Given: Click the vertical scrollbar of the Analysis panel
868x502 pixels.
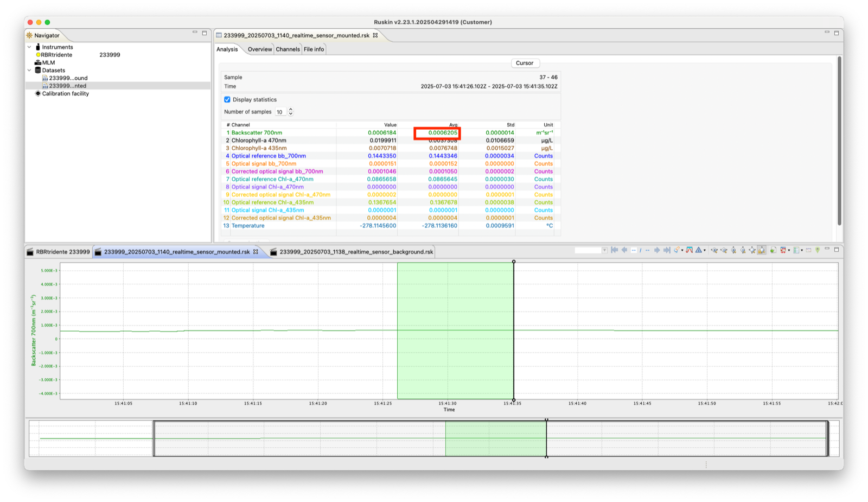Looking at the screenshot, I should [x=839, y=141].
